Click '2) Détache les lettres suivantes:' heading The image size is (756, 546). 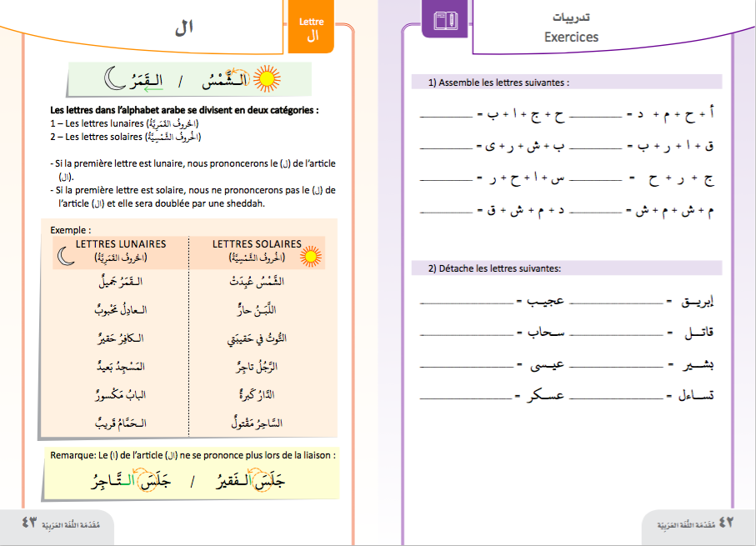tap(494, 268)
